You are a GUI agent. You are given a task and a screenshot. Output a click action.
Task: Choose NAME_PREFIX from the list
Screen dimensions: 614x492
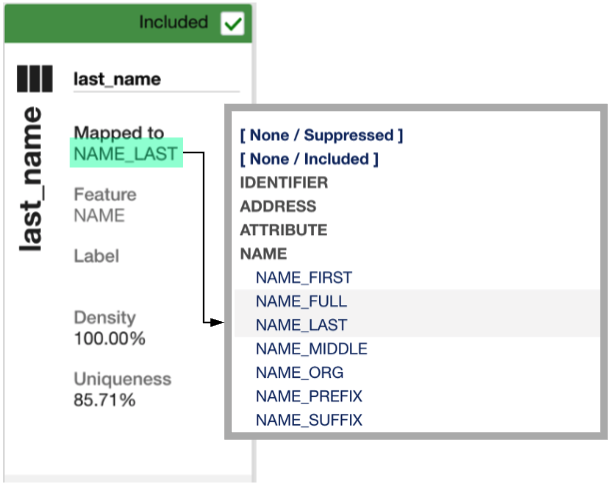(x=309, y=396)
